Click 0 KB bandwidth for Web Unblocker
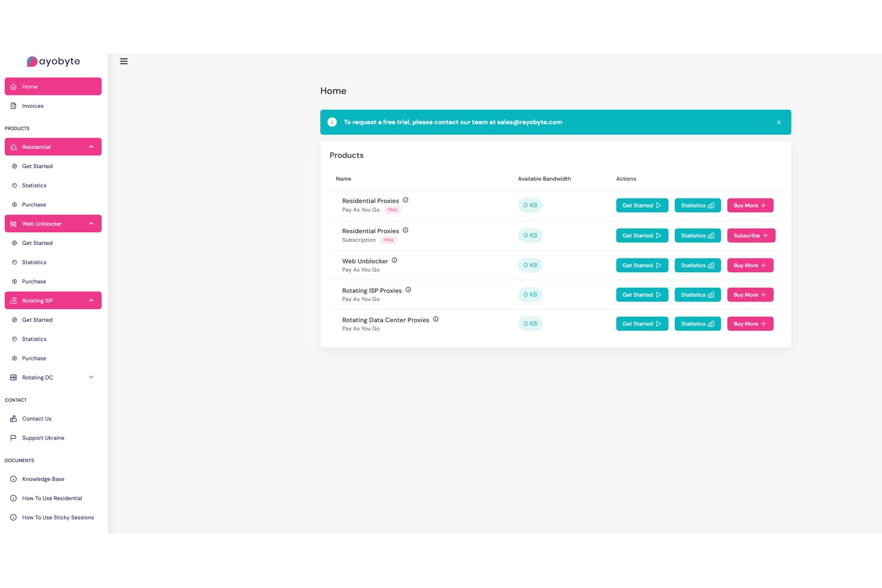The width and height of the screenshot is (882, 588). (x=530, y=265)
